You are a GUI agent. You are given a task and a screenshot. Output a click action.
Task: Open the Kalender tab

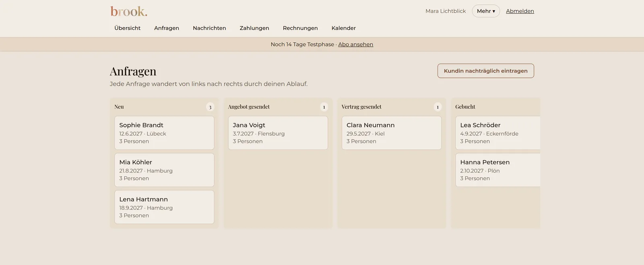344,28
